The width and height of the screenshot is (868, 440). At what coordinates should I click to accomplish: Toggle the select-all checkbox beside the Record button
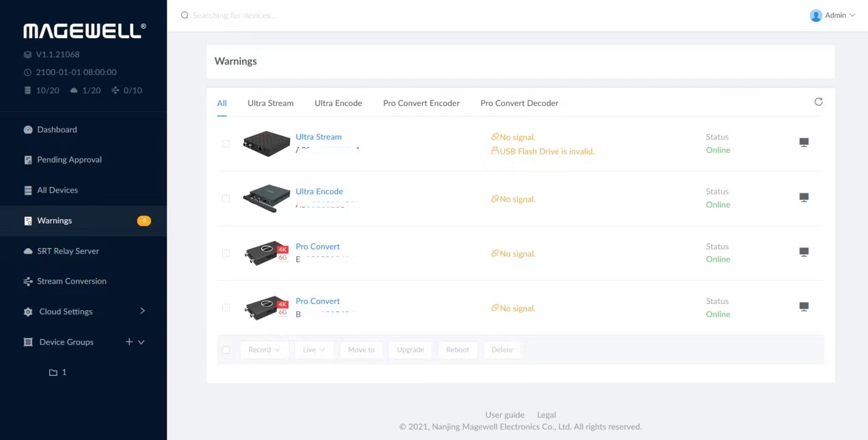click(226, 350)
